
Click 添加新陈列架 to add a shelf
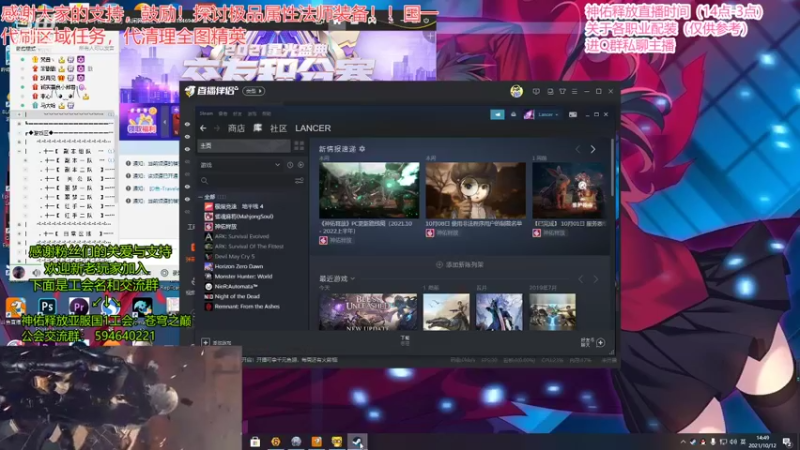460,265
